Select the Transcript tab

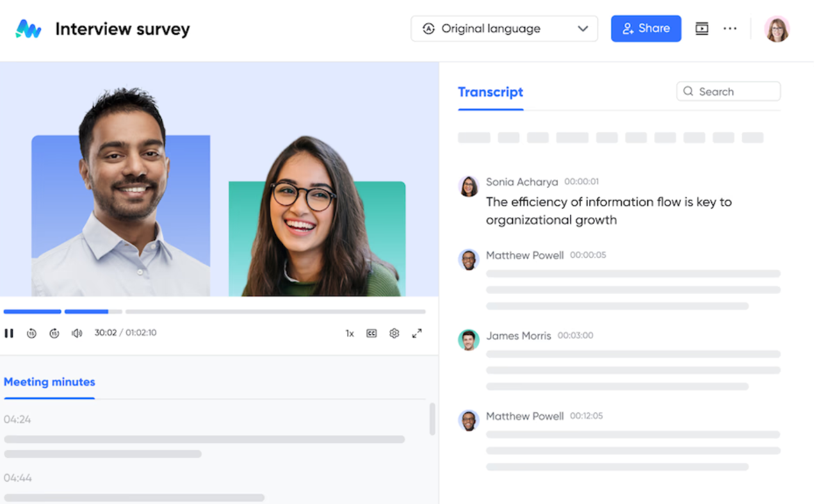[491, 92]
